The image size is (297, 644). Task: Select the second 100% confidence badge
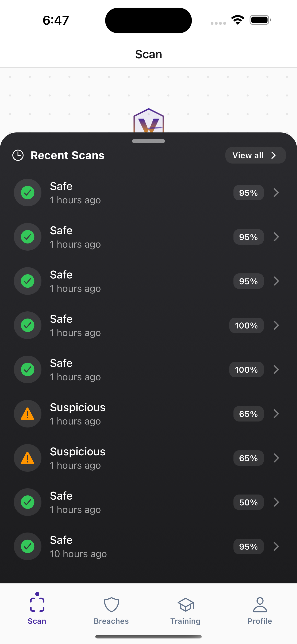pos(246,369)
